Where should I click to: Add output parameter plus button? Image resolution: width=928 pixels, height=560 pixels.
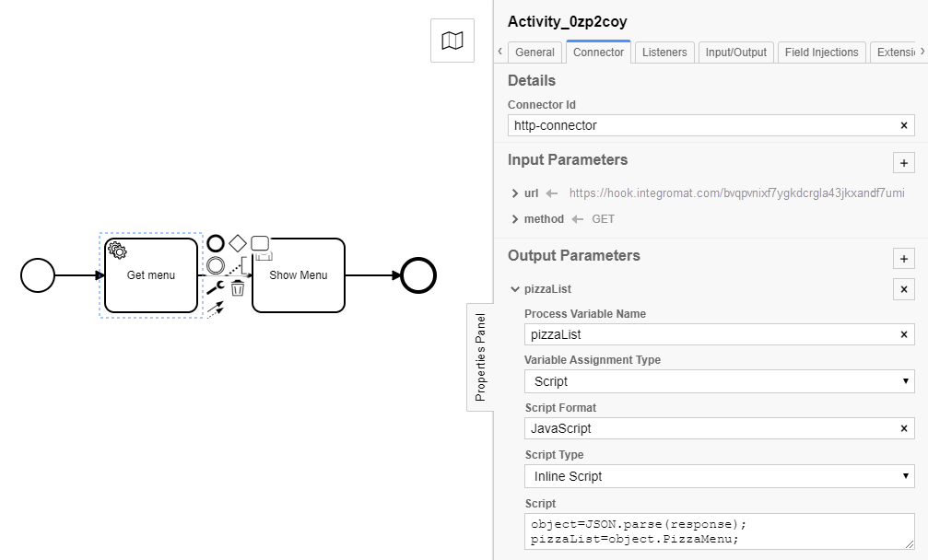(x=904, y=259)
